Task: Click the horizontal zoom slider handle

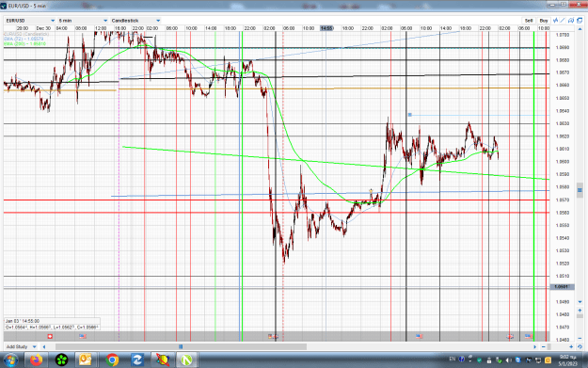Action: [549, 347]
